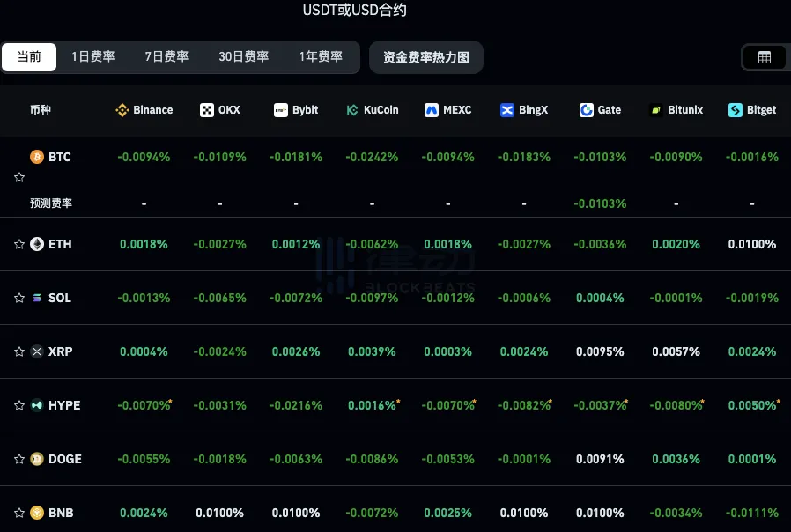Image resolution: width=791 pixels, height=532 pixels.
Task: Click the HYPE coin icon
Action: click(x=37, y=405)
